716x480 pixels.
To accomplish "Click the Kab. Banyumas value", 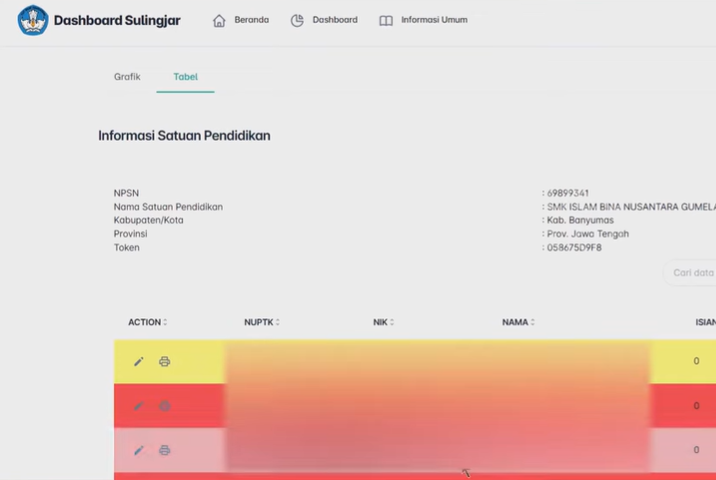I will pyautogui.click(x=580, y=220).
